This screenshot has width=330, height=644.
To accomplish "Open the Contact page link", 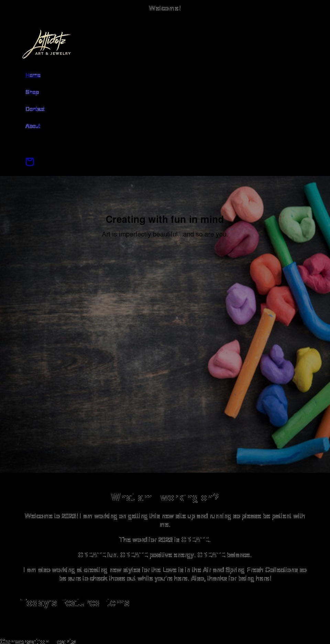I will pos(35,109).
